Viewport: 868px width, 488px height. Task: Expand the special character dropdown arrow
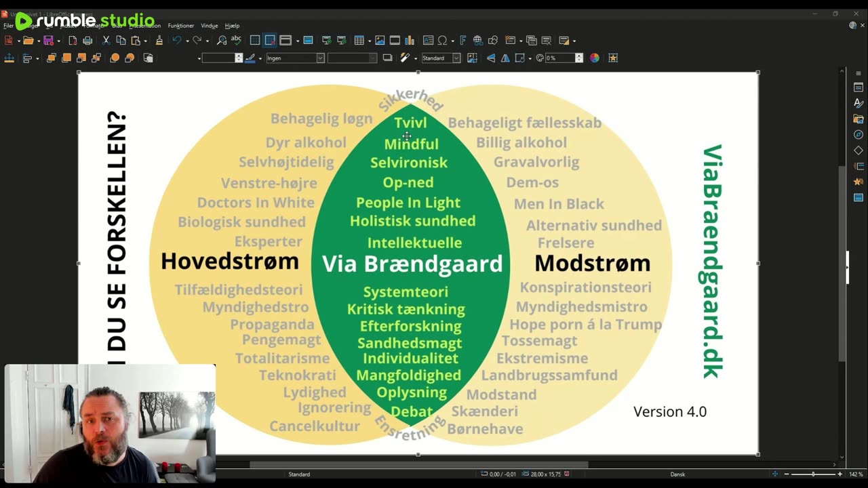pos(452,41)
